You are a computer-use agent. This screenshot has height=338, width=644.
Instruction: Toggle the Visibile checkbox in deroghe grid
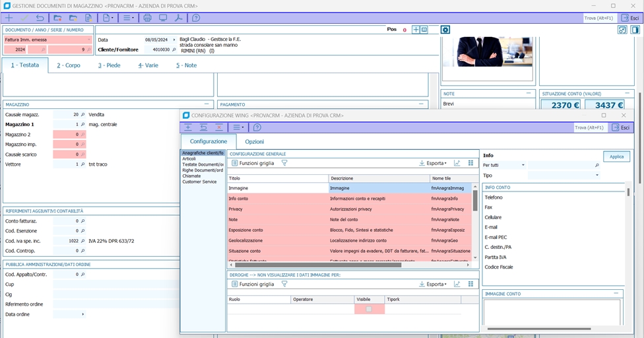click(x=369, y=309)
